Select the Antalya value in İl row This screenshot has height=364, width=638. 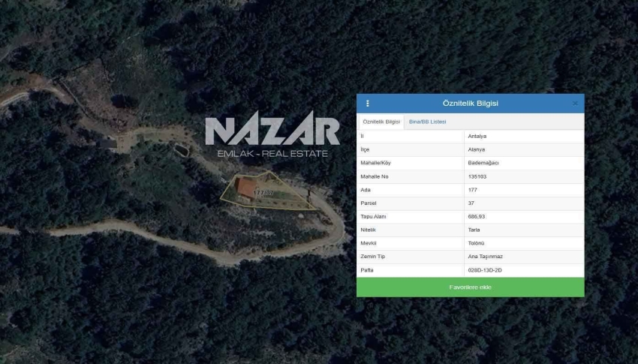(477, 137)
